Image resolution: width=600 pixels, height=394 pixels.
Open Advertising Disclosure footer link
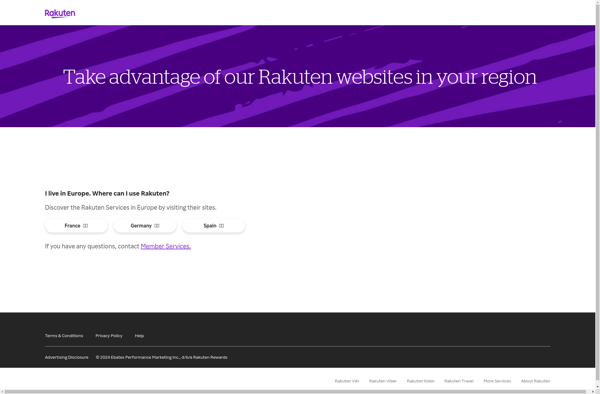(x=67, y=357)
